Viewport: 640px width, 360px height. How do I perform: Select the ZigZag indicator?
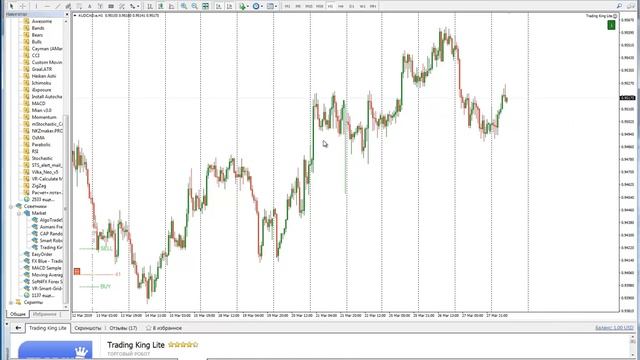click(39, 186)
